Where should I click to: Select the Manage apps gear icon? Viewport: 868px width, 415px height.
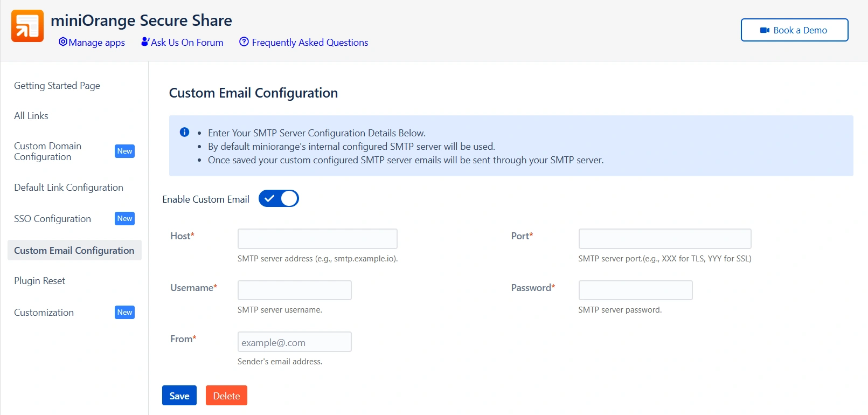click(63, 41)
